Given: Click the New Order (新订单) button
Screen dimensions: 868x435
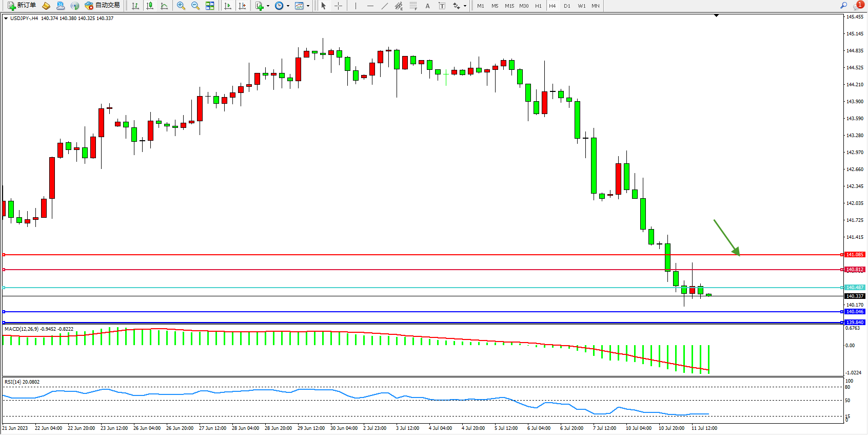Looking at the screenshot, I should point(22,6).
